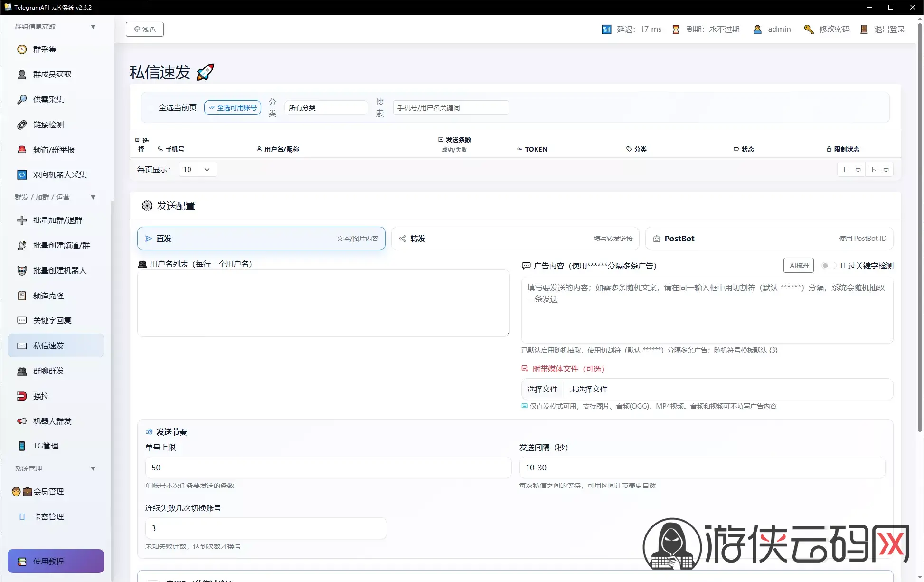Open 双向机器人采集 sidebar icon

(22, 175)
